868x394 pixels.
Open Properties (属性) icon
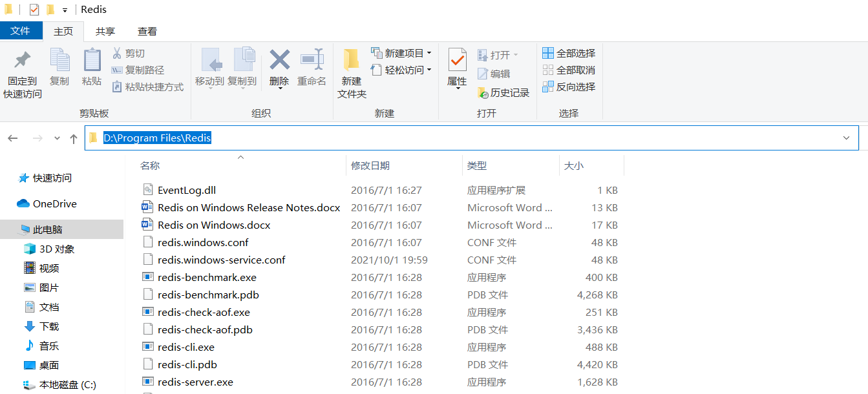(457, 60)
